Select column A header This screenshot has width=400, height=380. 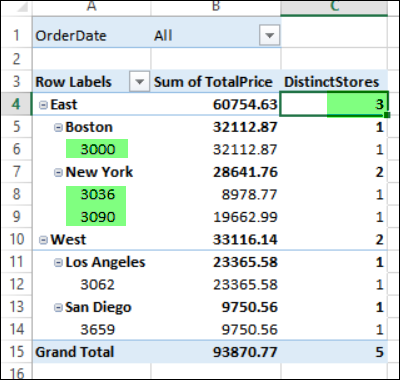92,7
